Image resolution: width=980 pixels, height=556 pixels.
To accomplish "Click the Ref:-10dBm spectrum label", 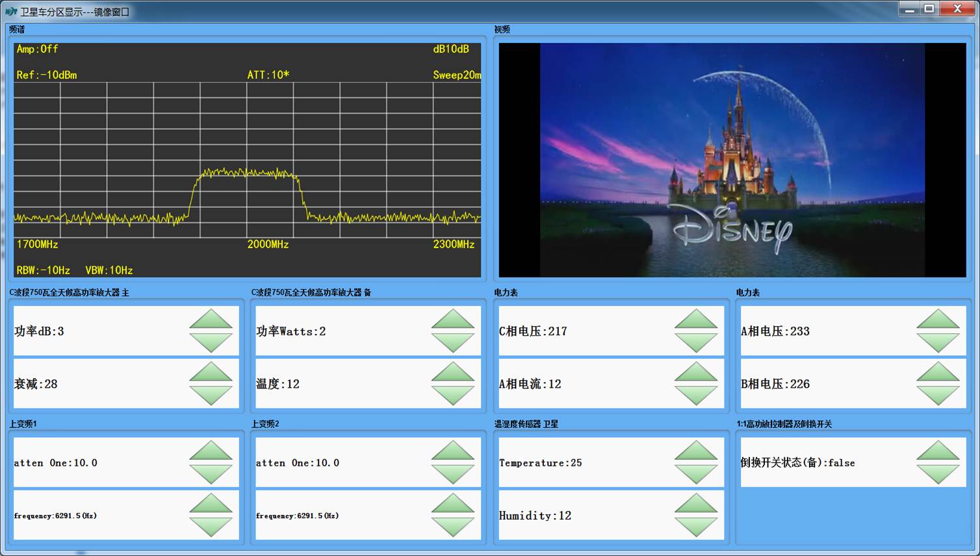I will [x=47, y=75].
